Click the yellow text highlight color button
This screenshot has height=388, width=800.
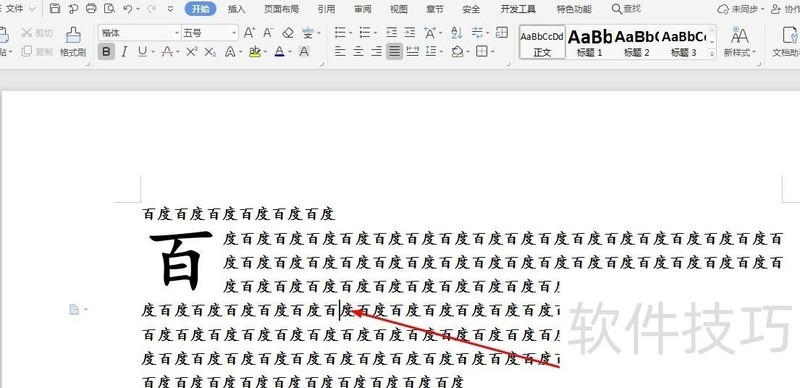[255, 52]
